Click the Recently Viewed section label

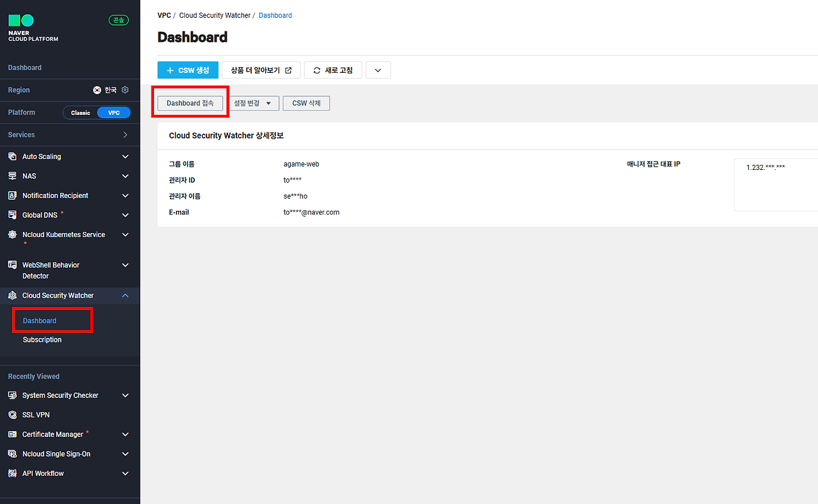pyautogui.click(x=34, y=376)
